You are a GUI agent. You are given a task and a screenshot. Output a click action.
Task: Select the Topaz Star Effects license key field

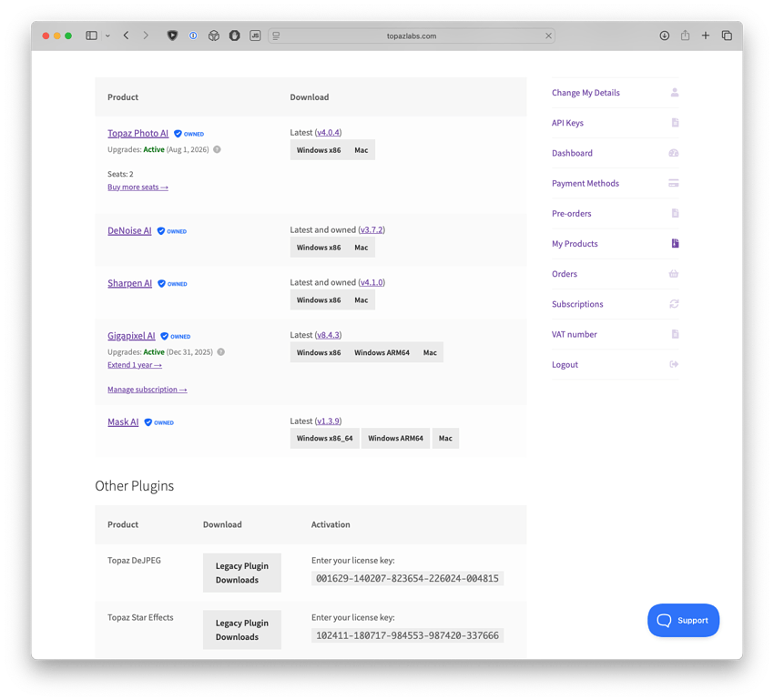point(407,635)
